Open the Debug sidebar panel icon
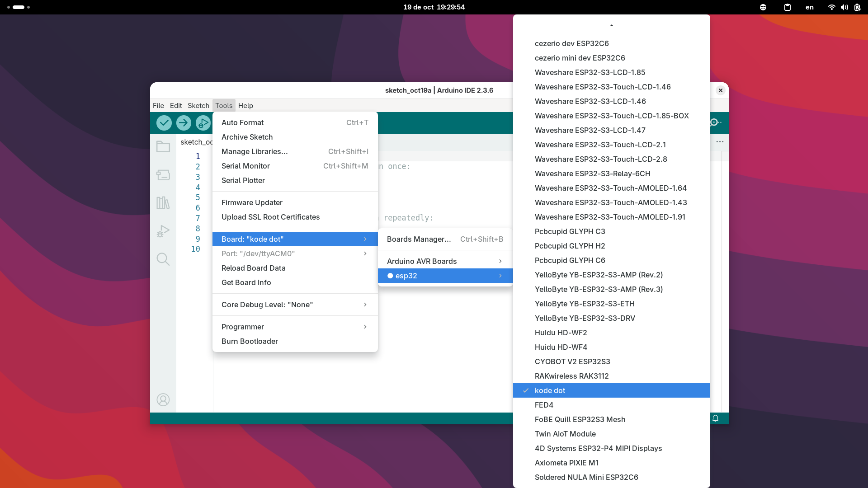This screenshot has height=488, width=868. (x=163, y=231)
